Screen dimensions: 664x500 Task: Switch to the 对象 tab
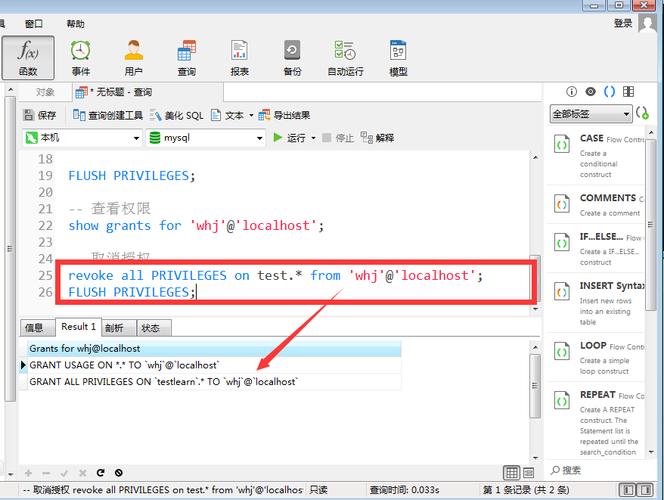click(x=45, y=92)
